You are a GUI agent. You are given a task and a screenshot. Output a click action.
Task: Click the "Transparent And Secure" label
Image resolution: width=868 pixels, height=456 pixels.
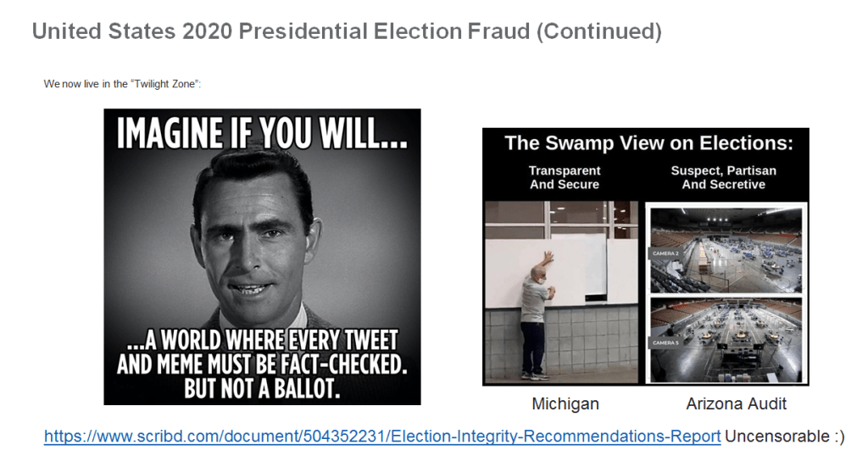point(565,177)
